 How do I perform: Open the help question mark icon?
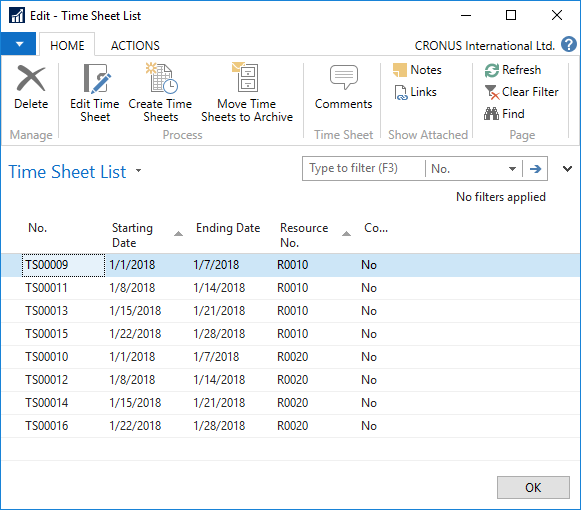(x=569, y=44)
